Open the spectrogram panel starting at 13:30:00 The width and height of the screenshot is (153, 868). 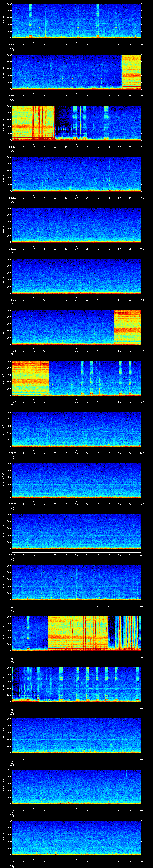click(77, 838)
